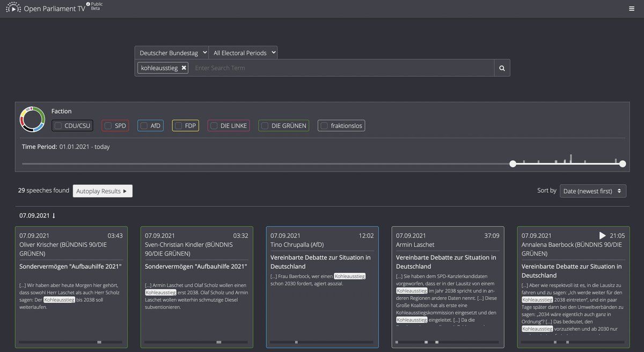Viewport: 644px width, 352px height.
Task: Check the DIE LINKE faction filter
Action: (x=214, y=126)
